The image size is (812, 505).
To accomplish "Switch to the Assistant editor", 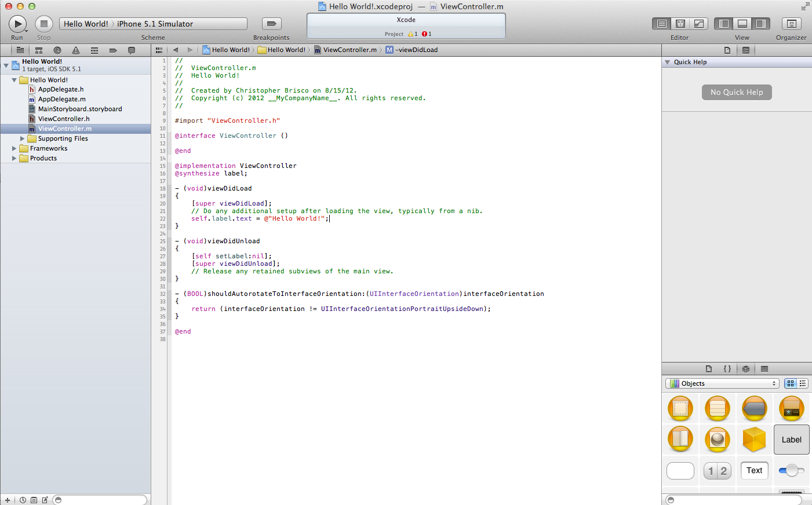I will tap(680, 24).
